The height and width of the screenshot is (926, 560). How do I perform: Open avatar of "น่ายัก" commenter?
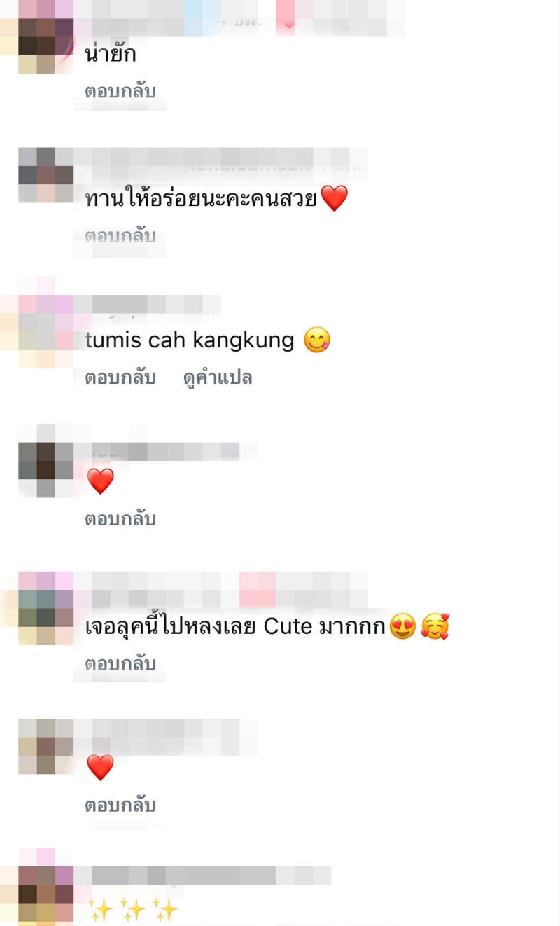[46, 36]
